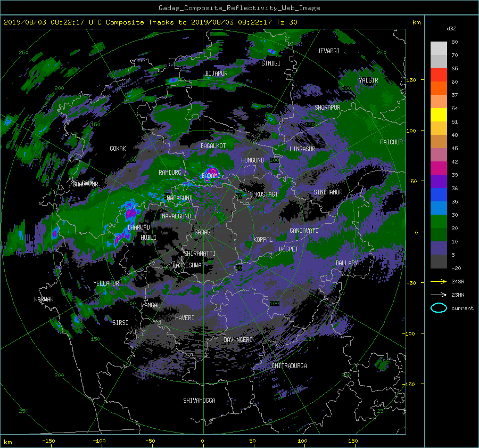Screen dimensions: 479x448
Task: Click the cyan current ellipse legend icon
Action: pyautogui.click(x=439, y=308)
